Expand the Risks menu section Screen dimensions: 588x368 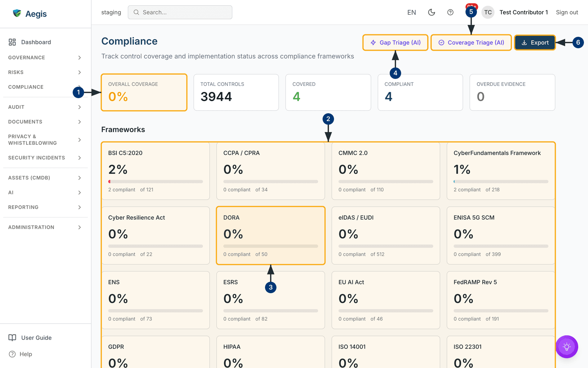pos(45,72)
